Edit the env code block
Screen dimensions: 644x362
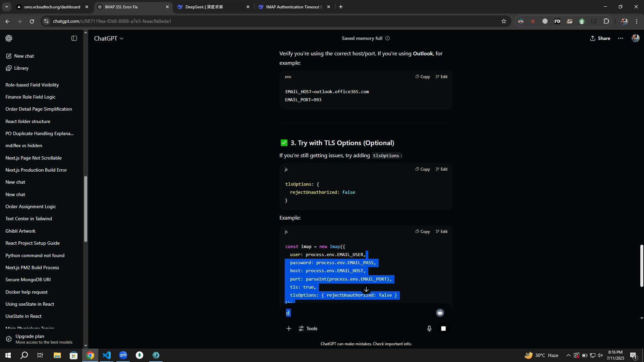click(441, 77)
